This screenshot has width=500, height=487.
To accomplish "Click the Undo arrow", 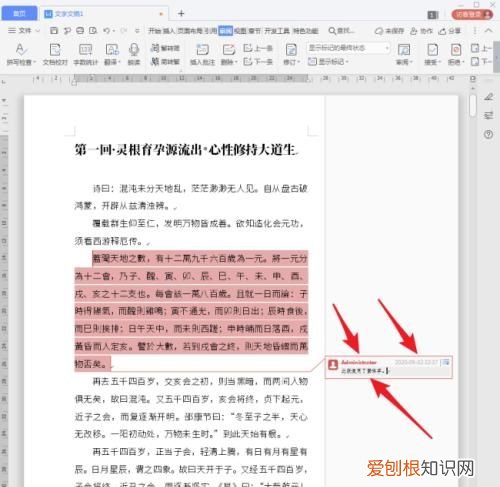I will 107,31.
